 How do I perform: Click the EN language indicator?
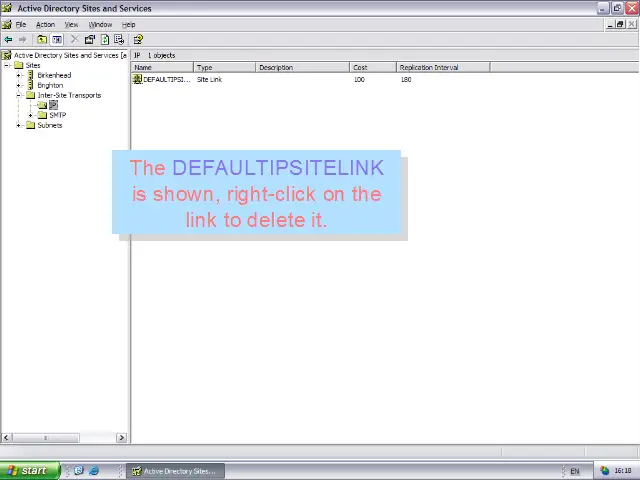(575, 471)
